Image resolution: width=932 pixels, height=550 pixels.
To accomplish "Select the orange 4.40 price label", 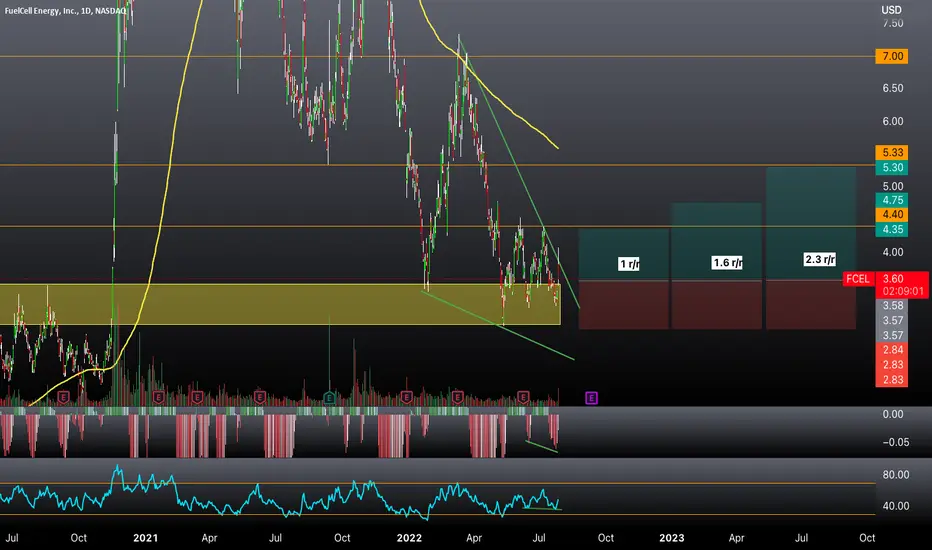I will pos(892,215).
